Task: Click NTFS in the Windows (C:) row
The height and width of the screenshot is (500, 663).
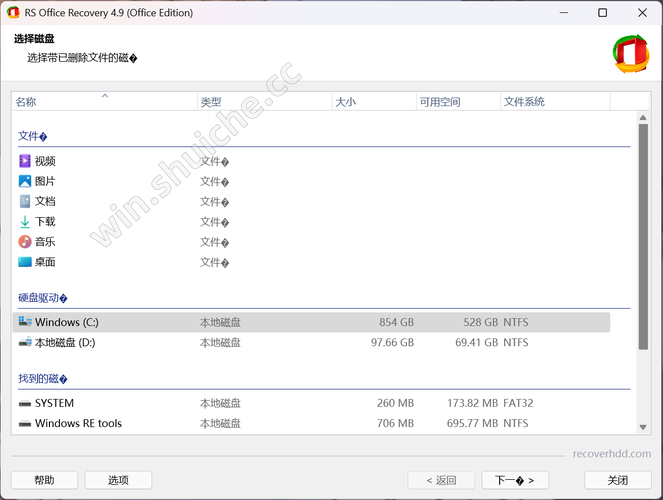Action: point(516,322)
